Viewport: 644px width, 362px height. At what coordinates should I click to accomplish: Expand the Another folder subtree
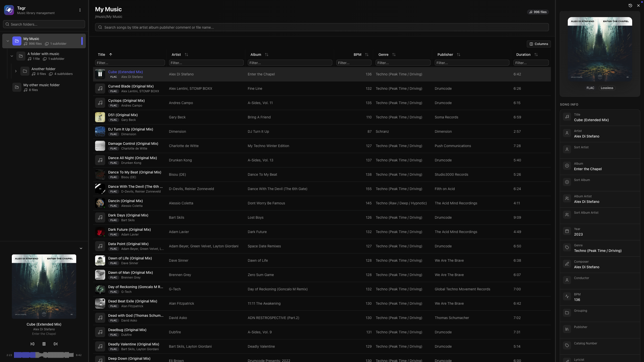click(x=16, y=71)
